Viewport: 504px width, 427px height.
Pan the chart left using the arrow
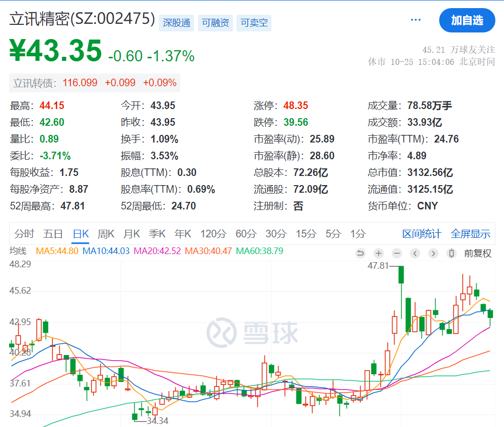[415, 253]
